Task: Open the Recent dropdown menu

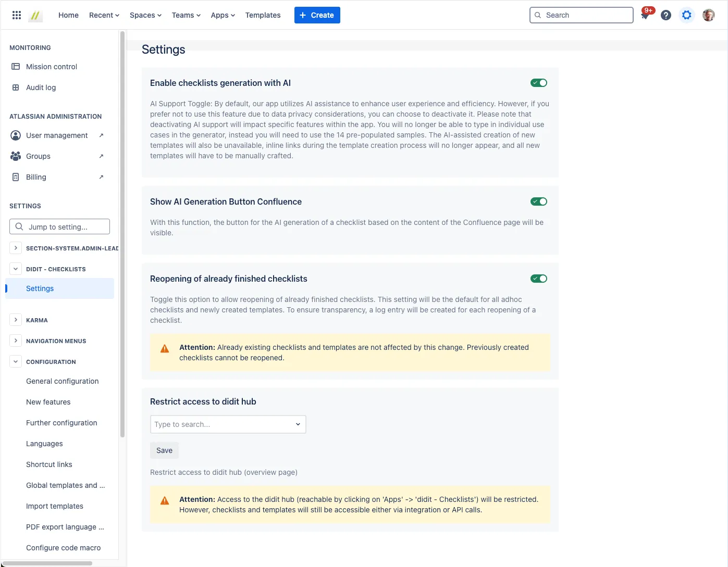Action: 104,15
